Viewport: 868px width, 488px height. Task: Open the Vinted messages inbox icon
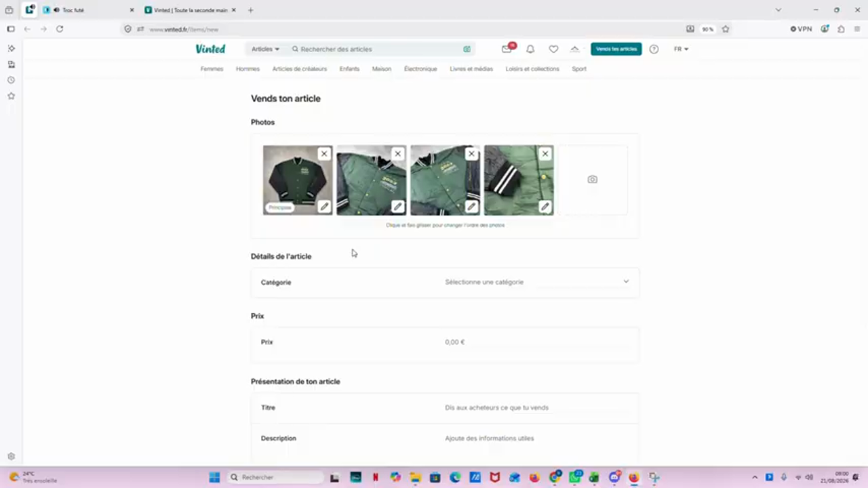507,49
